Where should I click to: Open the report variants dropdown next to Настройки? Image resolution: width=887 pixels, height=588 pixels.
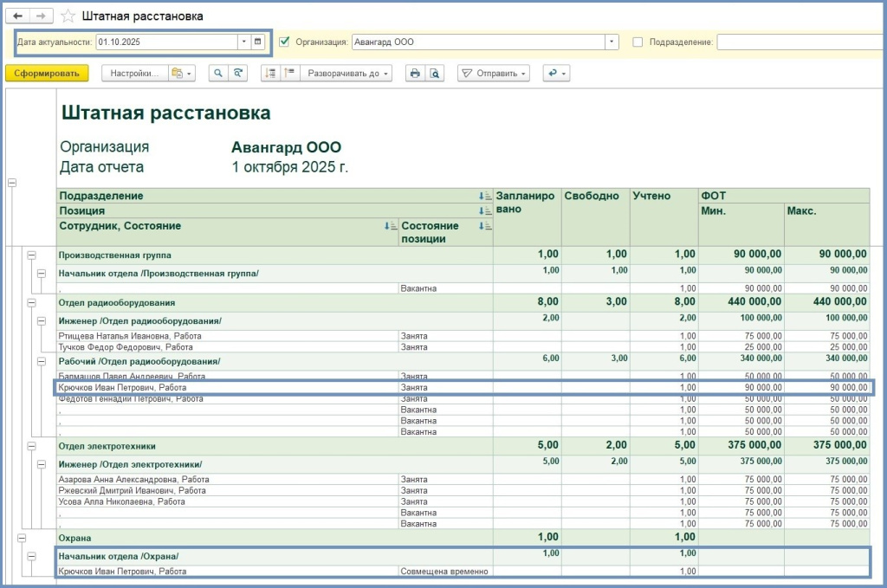click(x=182, y=74)
